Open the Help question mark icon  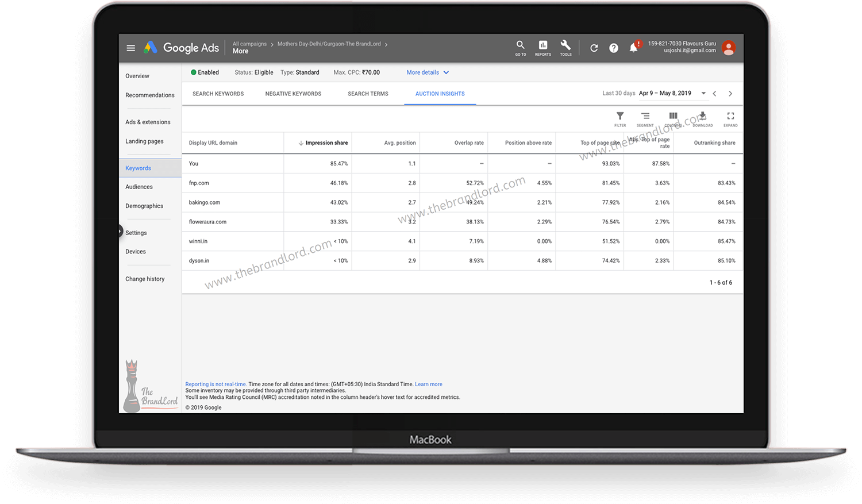(614, 48)
